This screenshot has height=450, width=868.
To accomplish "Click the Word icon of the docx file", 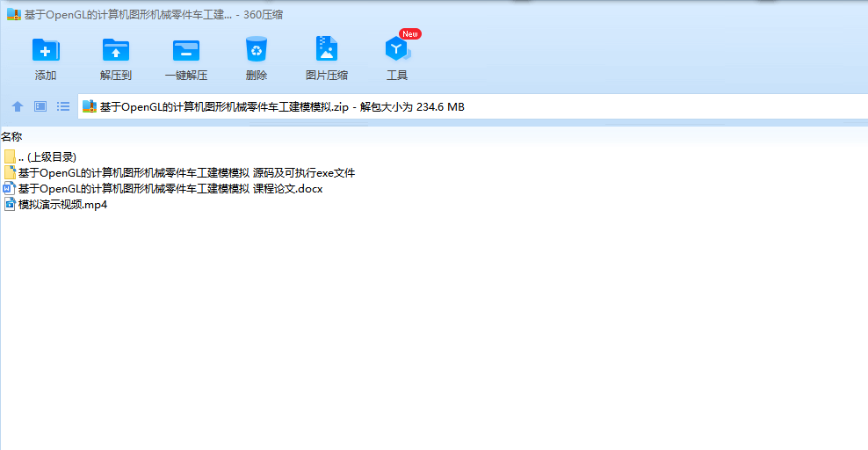I will (x=9, y=189).
